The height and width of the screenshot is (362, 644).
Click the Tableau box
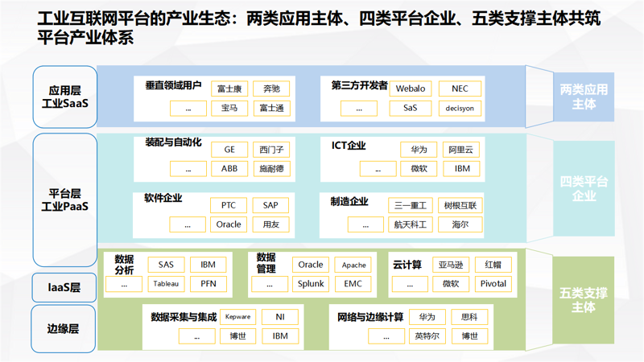[x=166, y=284]
